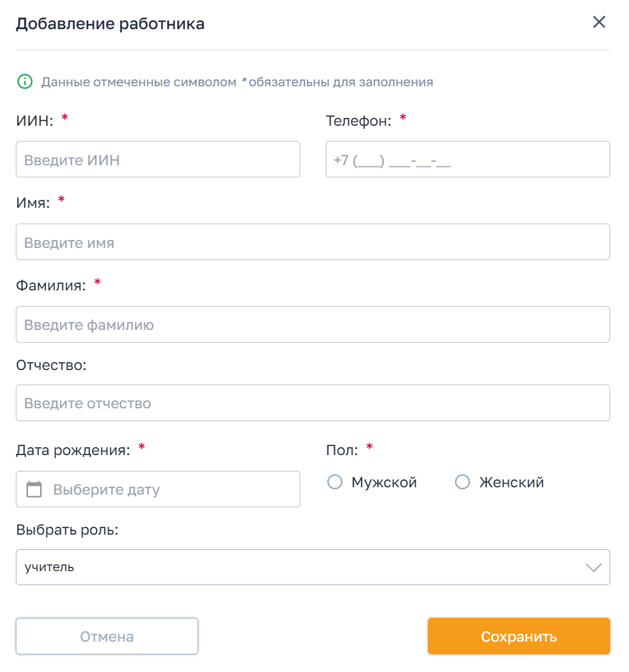The width and height of the screenshot is (629, 672).
Task: Focus the Введите имя text field
Action: tap(312, 242)
